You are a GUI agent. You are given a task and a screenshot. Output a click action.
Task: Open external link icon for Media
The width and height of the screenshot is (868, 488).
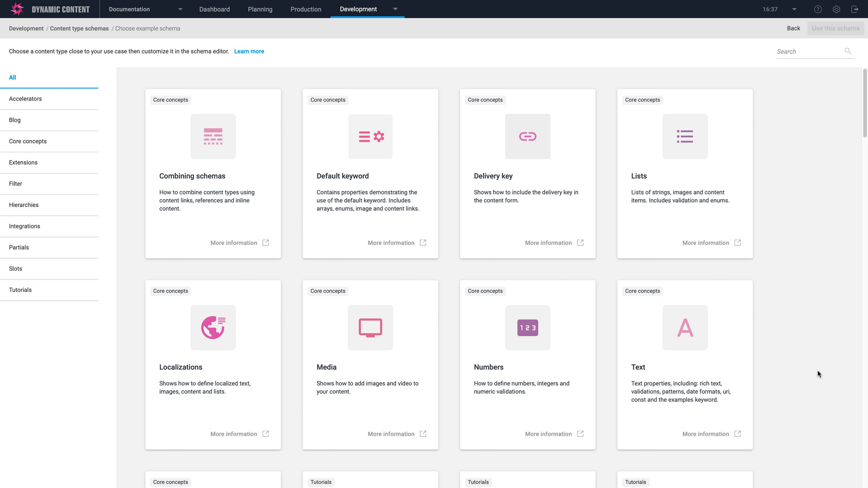423,434
